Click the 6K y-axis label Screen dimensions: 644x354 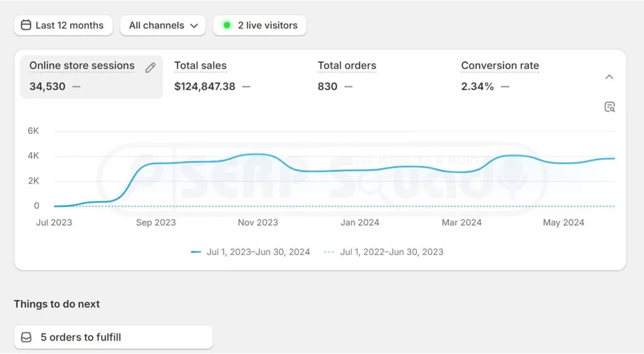click(x=33, y=131)
